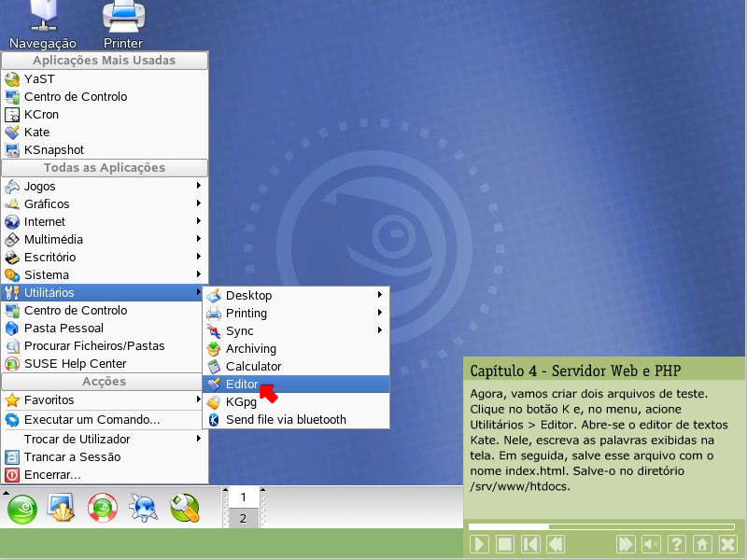Select Editor from the Utilitários submenu
747x560 pixels.
tap(242, 384)
